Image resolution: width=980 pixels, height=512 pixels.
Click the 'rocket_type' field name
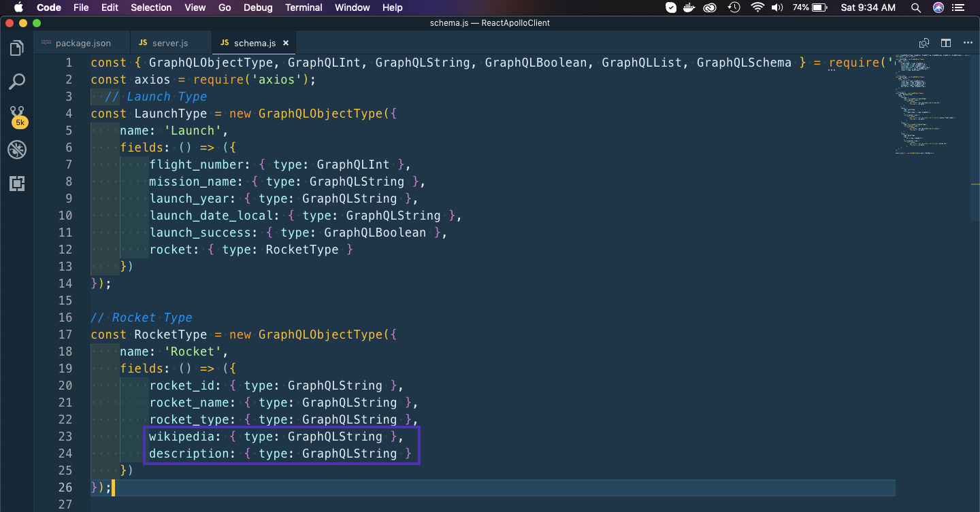click(189, 420)
